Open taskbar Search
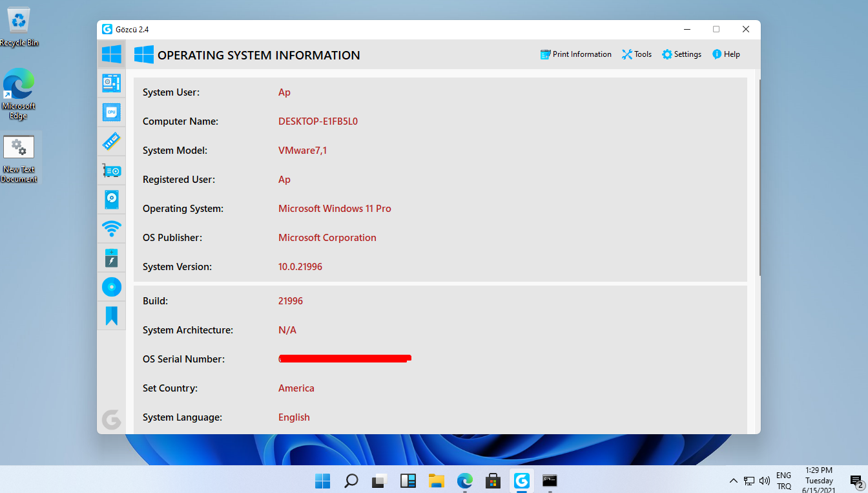 [x=351, y=481]
